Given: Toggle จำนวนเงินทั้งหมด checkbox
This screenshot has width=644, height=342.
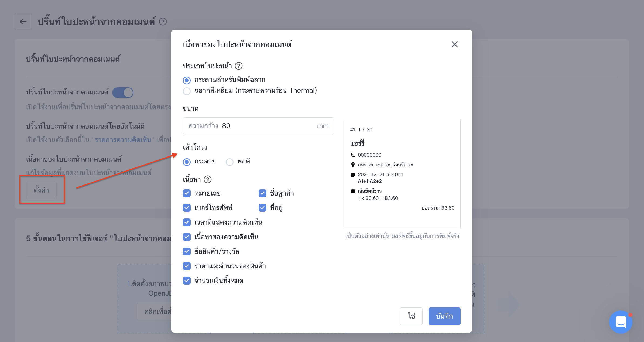Looking at the screenshot, I should [187, 281].
